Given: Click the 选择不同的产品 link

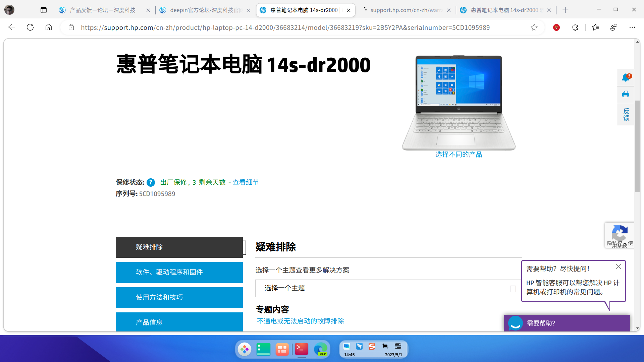Looking at the screenshot, I should tap(459, 155).
